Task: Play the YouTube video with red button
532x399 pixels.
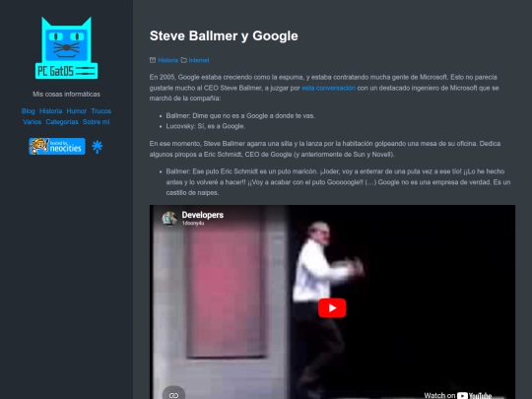Action: [332, 307]
